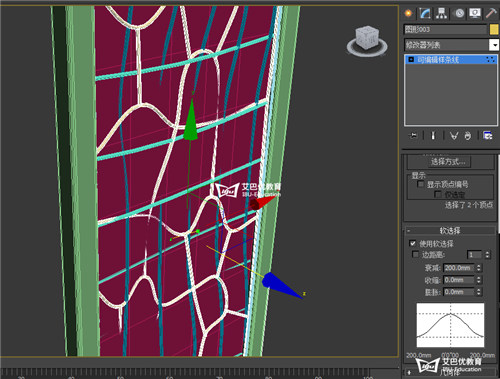Click the 边距离 value field
500x379 pixels.
(475, 255)
